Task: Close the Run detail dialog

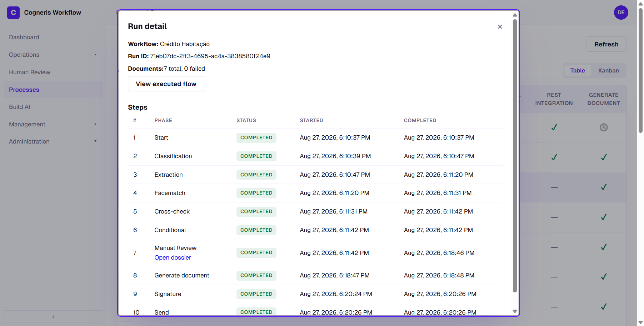Action: click(500, 27)
